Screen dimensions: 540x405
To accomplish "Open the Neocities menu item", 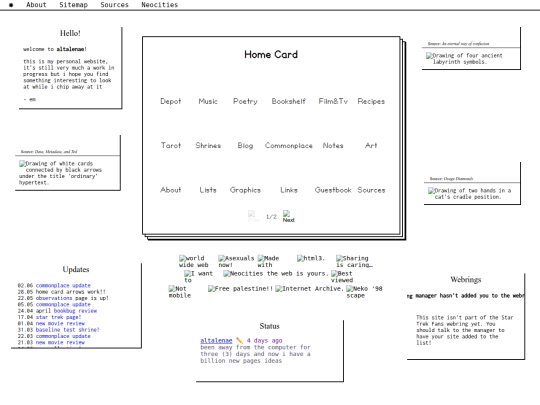I will (159, 5).
